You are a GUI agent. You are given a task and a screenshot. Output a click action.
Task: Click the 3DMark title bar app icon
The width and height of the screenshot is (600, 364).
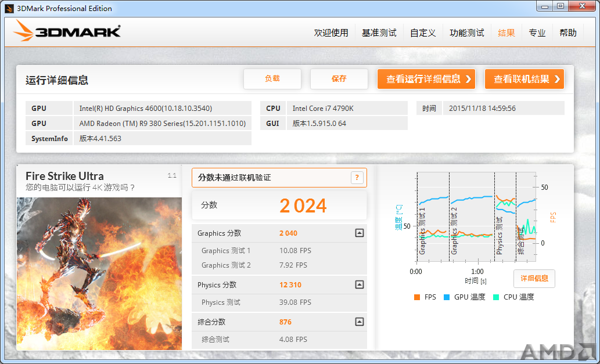click(x=9, y=8)
